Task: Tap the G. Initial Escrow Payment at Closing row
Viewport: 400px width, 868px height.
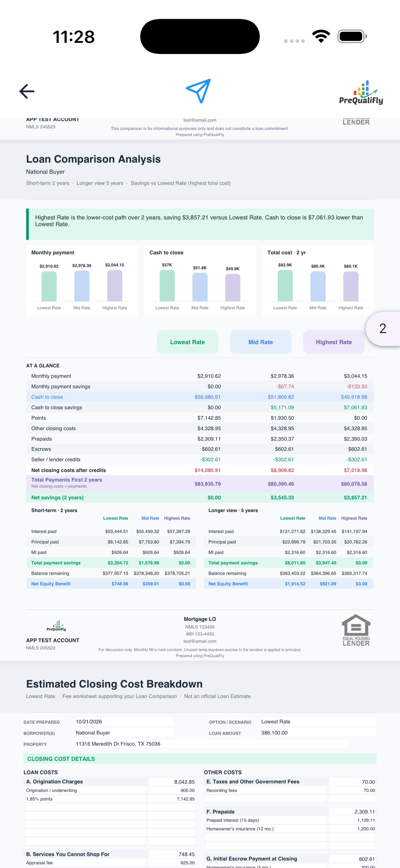Action: tap(290, 858)
